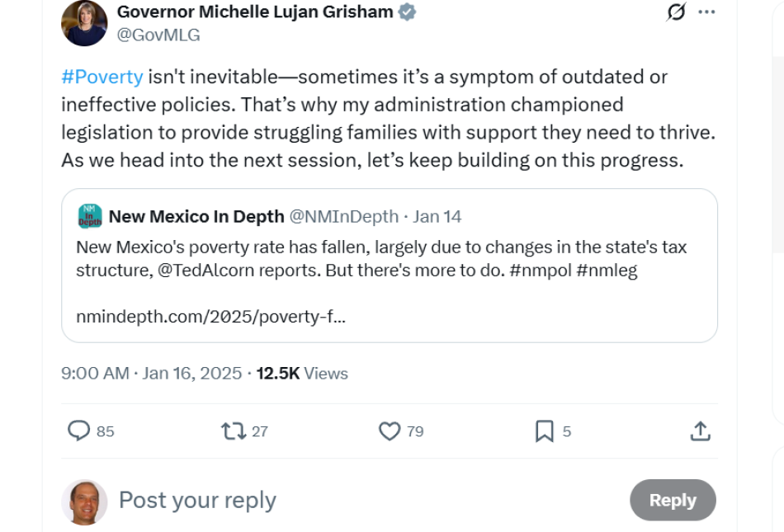
Task: Click the New Mexico In Depth logo
Action: tap(89, 216)
